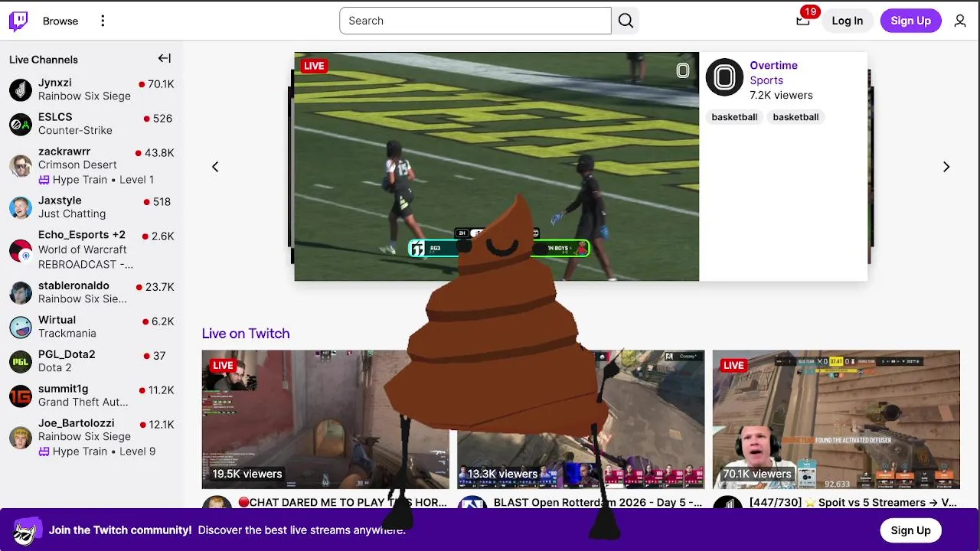The image size is (980, 551).
Task: Select zackrawrr in Live Channels
Action: point(92,166)
